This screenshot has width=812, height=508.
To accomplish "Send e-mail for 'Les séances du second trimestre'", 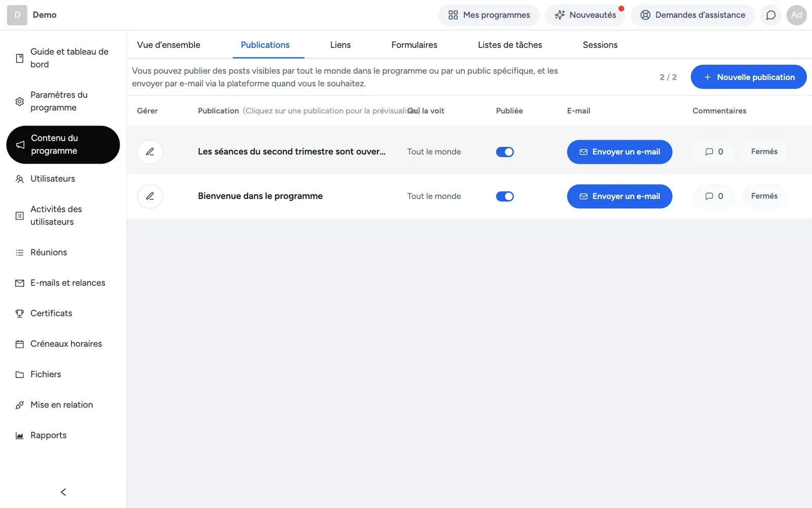I will (620, 152).
